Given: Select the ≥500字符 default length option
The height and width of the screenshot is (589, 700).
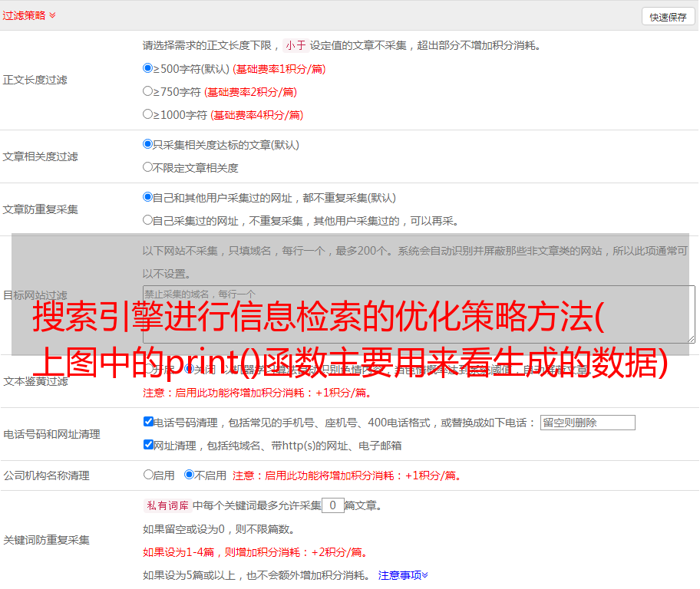Looking at the screenshot, I should point(148,68).
